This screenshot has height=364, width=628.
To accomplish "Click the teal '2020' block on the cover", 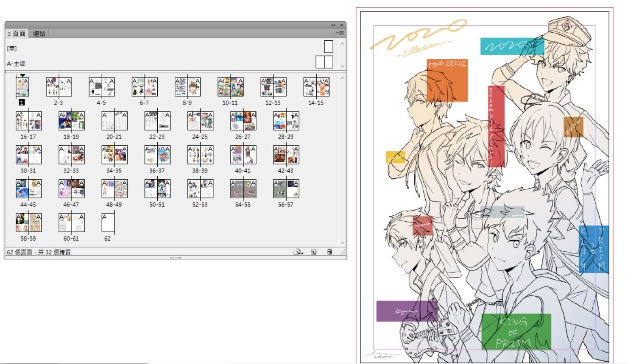I will pyautogui.click(x=512, y=46).
